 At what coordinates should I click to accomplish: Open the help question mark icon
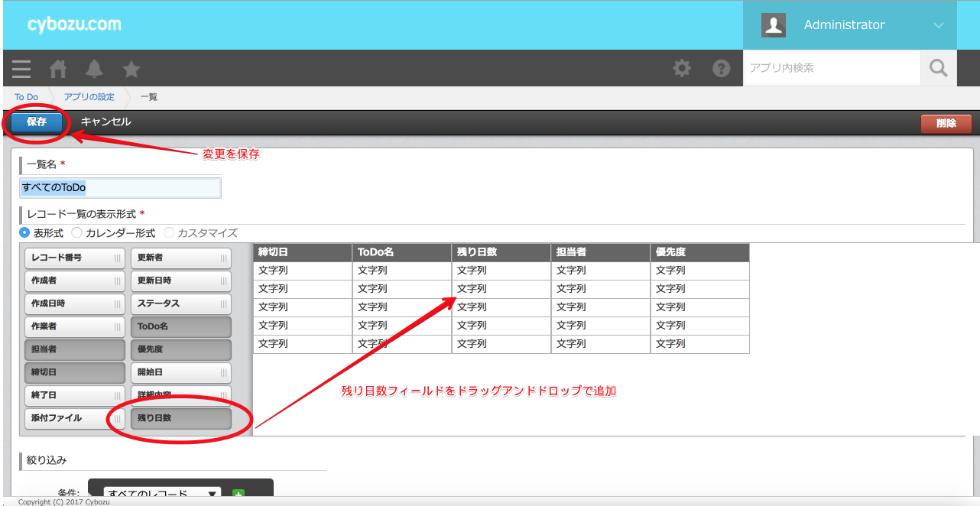(x=721, y=68)
